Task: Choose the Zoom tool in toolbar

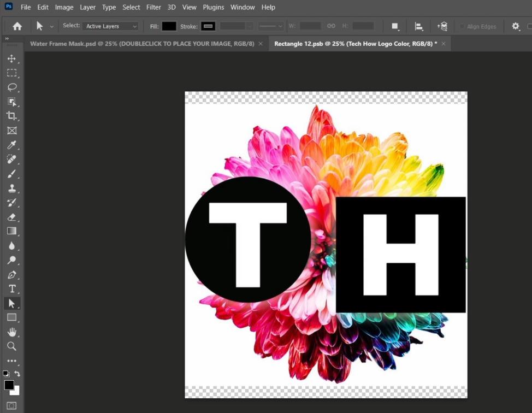Action: pyautogui.click(x=11, y=346)
